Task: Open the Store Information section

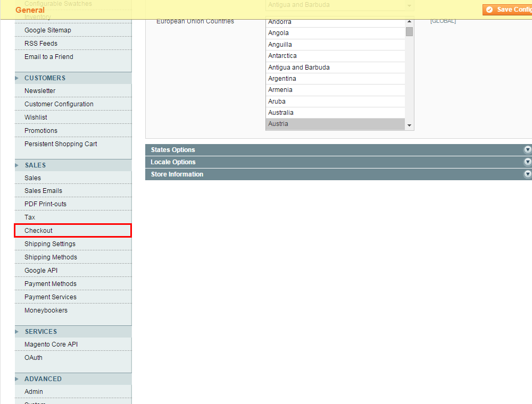Action: coord(338,174)
